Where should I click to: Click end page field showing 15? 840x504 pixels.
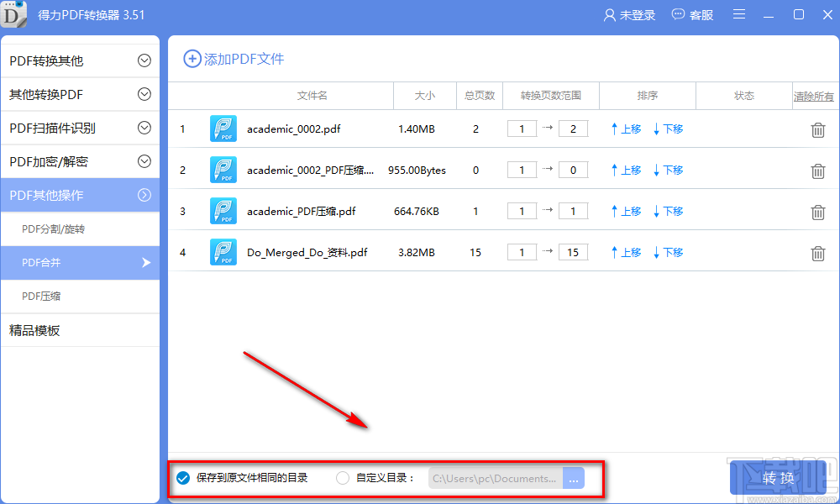click(573, 252)
